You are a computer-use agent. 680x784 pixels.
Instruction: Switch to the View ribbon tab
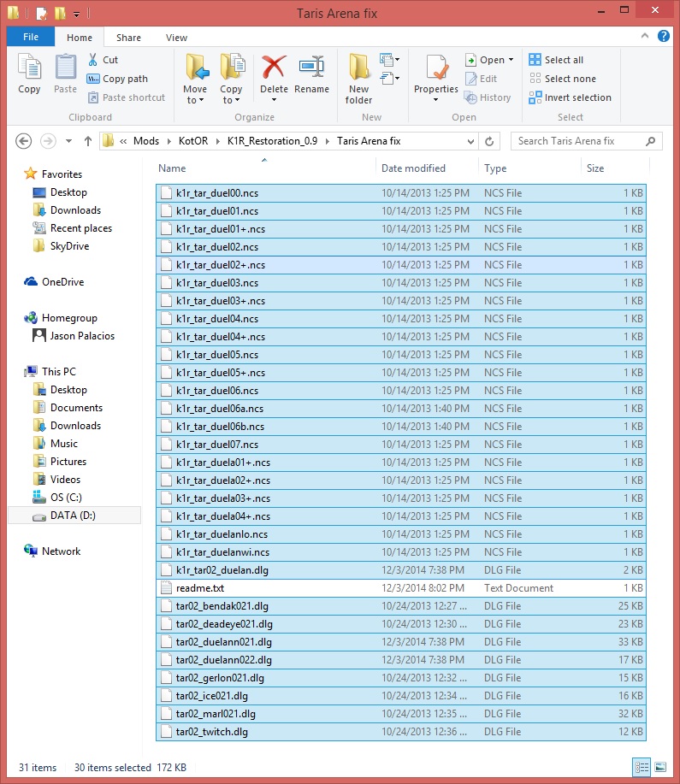[176, 38]
